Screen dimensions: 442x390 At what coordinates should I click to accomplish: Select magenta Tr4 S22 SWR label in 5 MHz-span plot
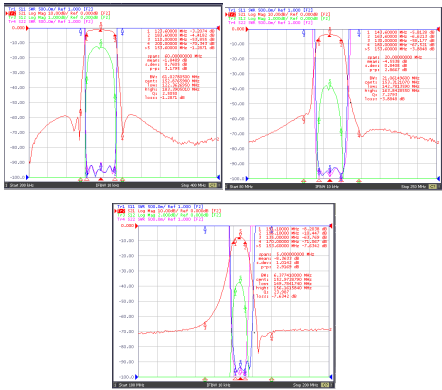[x=160, y=219]
